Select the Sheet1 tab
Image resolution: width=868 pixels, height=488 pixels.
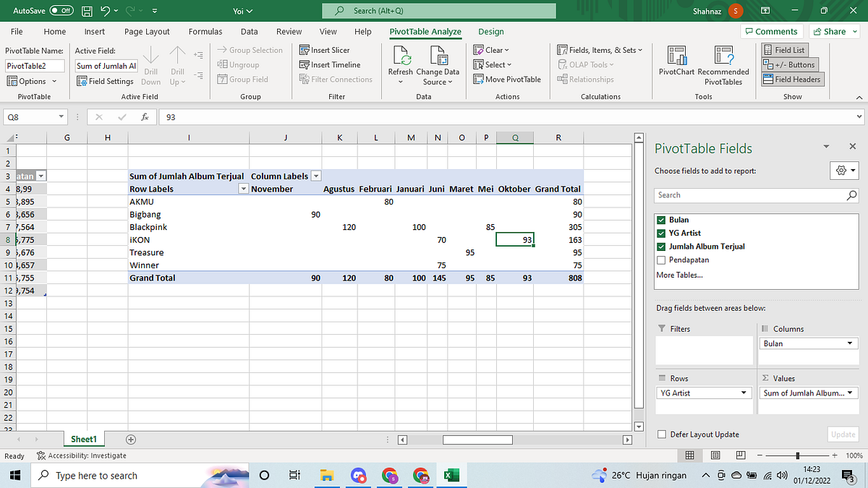[x=83, y=439]
